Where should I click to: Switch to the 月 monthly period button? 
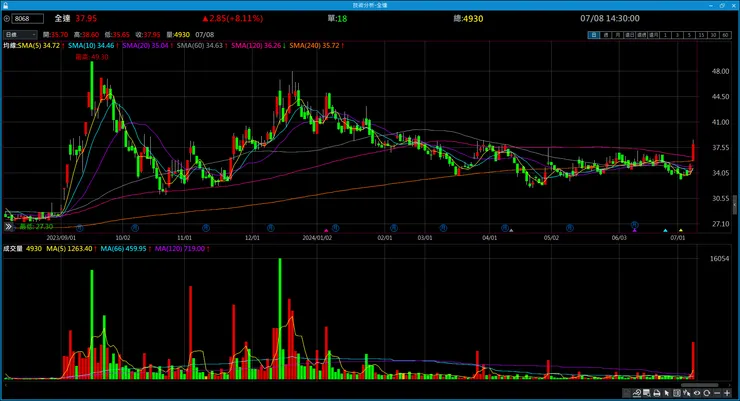pos(618,35)
